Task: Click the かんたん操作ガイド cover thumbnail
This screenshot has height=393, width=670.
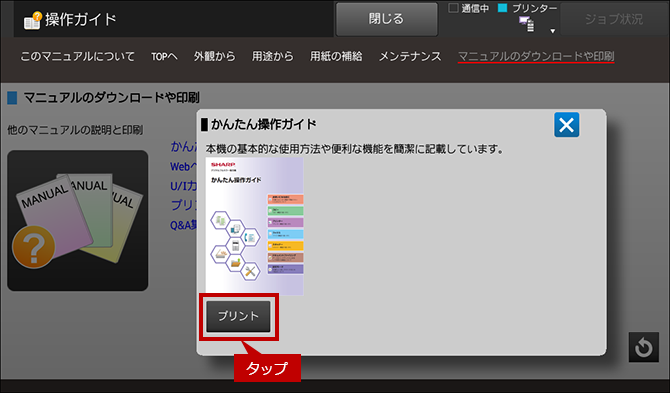Action: tap(255, 226)
